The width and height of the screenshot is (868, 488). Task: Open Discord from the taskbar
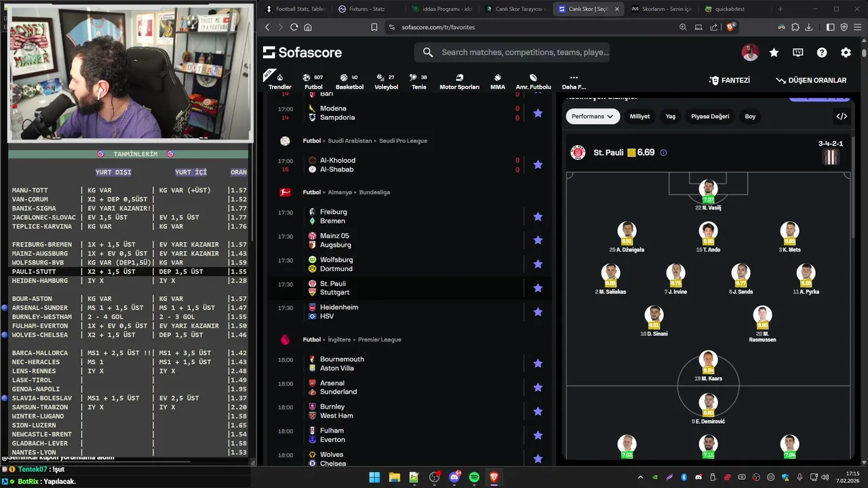454,477
